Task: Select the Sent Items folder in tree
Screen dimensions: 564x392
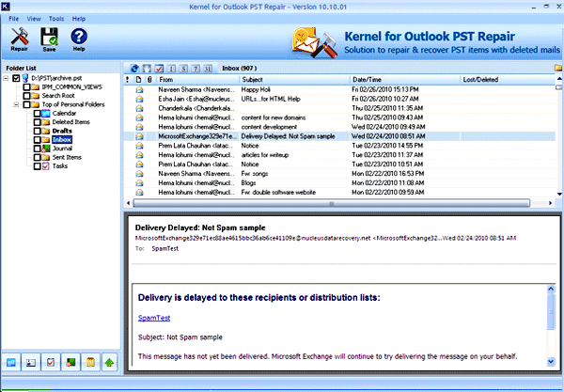Action: pyautogui.click(x=67, y=157)
